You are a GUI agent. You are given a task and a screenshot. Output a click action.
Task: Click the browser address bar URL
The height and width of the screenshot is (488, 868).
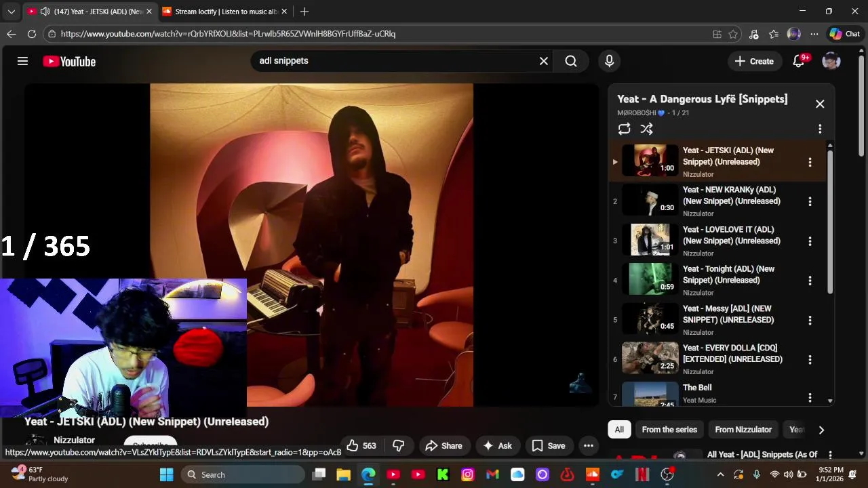point(228,34)
